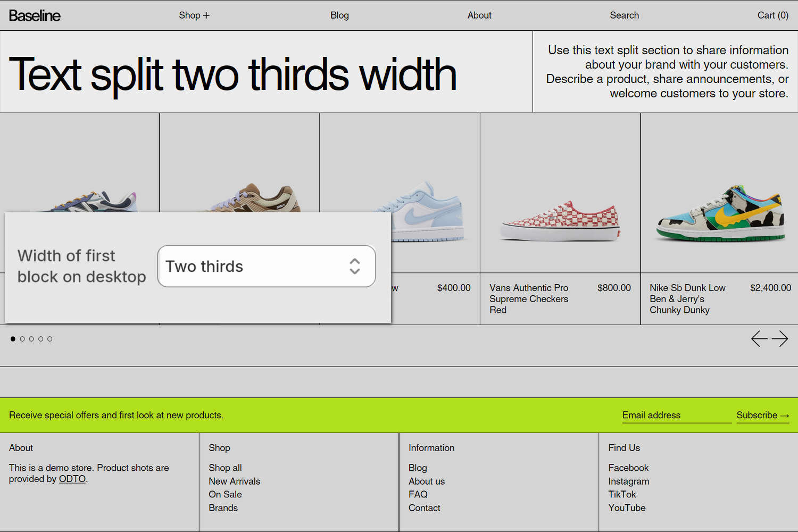Open Search from the top navigation
The height and width of the screenshot is (532, 798).
pos(624,15)
